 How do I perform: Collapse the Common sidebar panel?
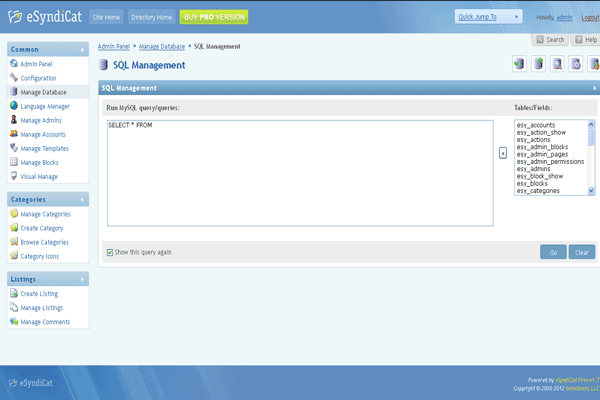click(81, 48)
